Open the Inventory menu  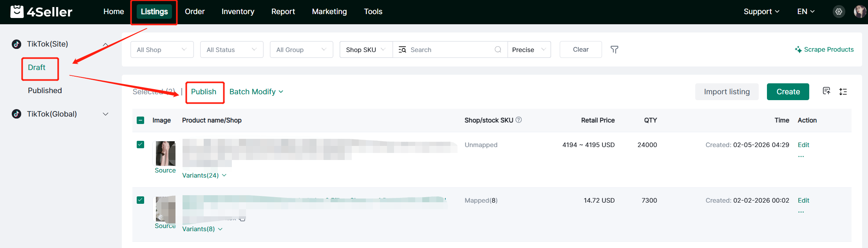(x=238, y=12)
